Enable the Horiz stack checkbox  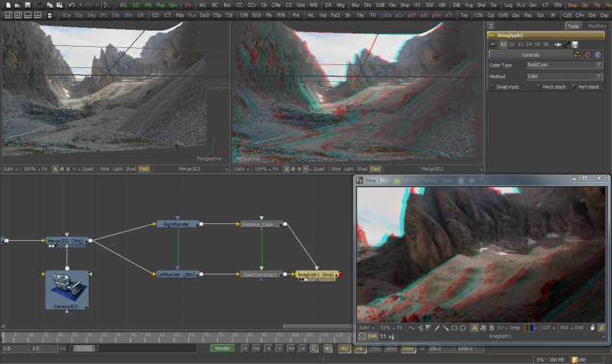coord(539,86)
